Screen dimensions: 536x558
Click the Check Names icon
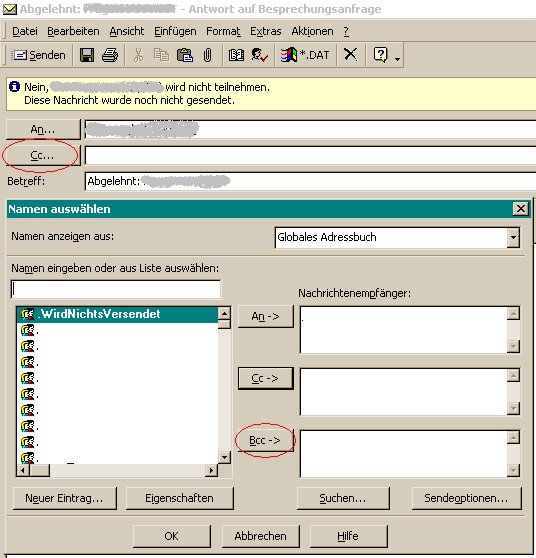tap(259, 55)
